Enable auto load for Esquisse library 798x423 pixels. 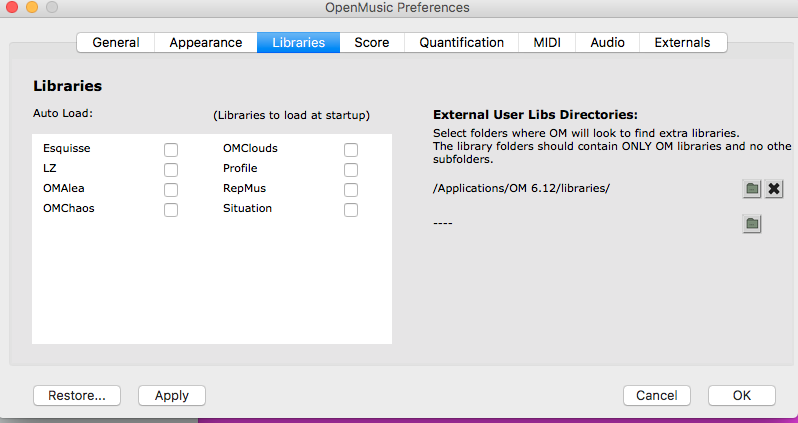171,150
